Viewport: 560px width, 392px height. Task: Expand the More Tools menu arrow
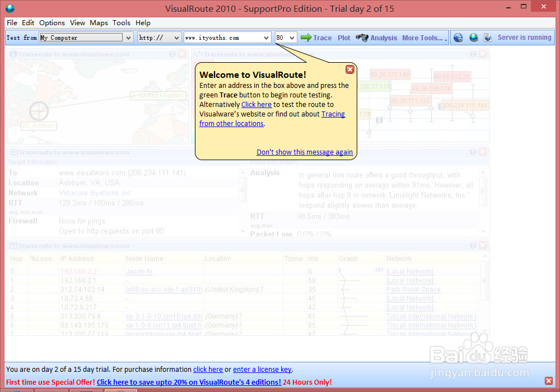446,40
